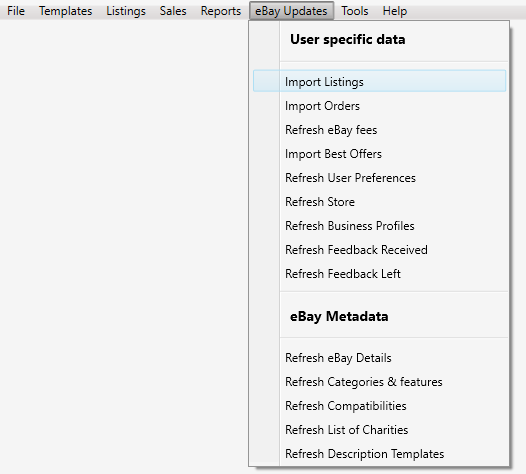Image resolution: width=526 pixels, height=474 pixels.
Task: Open the Listings menu
Action: 126,11
